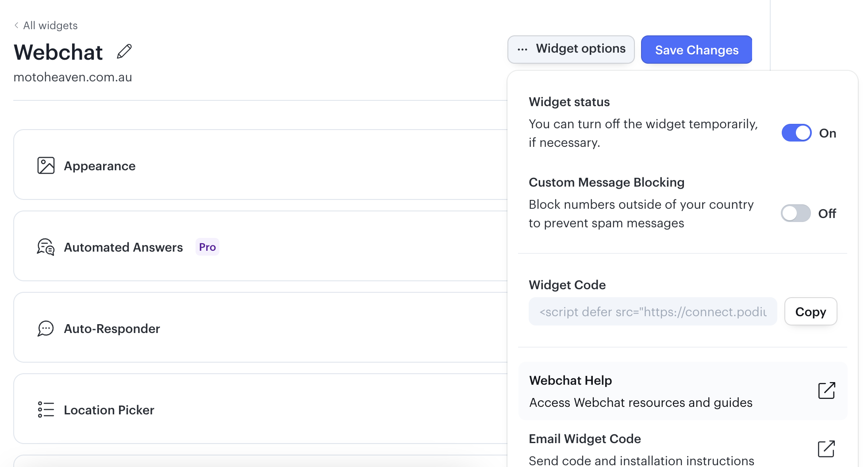
Task: Enable Custom Message Blocking
Action: tap(795, 214)
